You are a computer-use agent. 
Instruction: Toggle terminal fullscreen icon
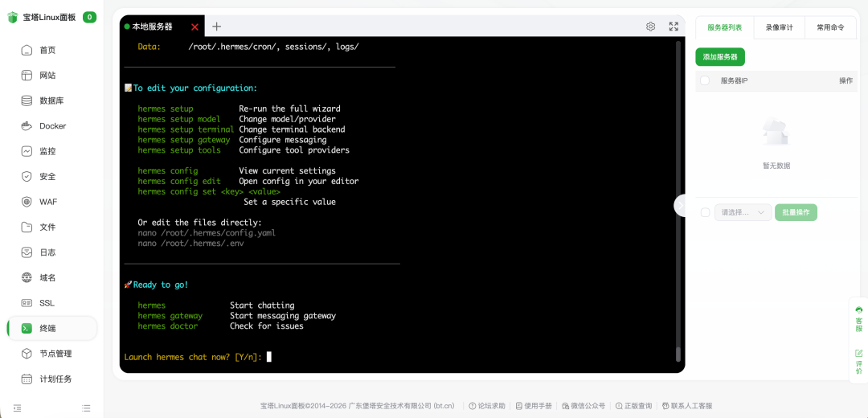674,27
